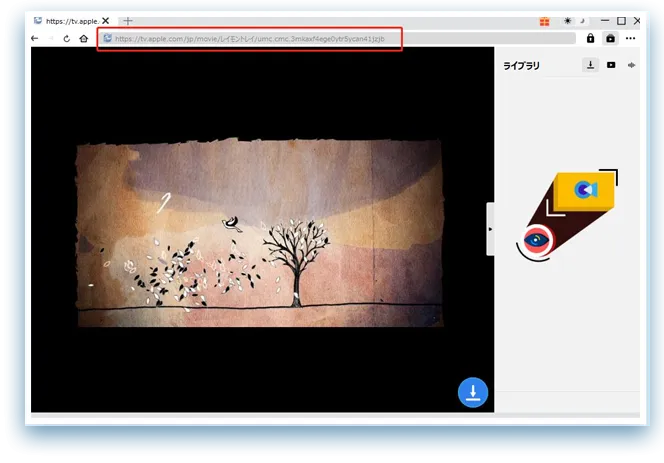664x463 pixels.
Task: Show downloads tab in ライブラリ panel
Action: (x=590, y=65)
